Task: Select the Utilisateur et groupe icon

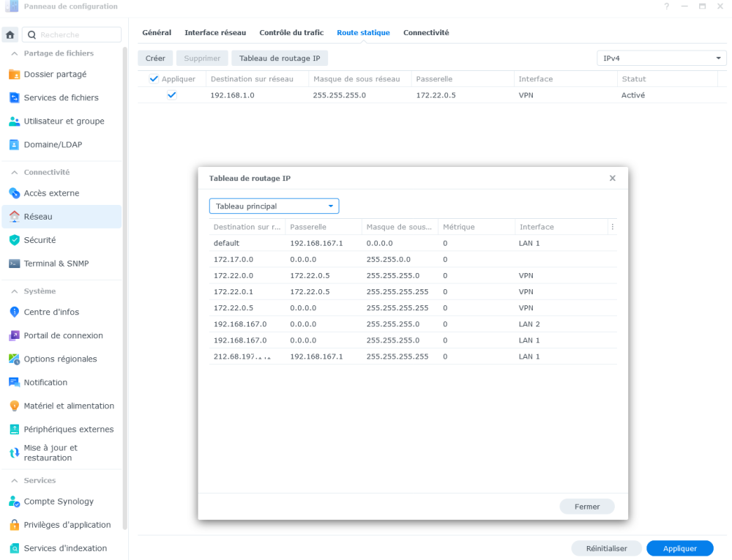Action: (14, 121)
